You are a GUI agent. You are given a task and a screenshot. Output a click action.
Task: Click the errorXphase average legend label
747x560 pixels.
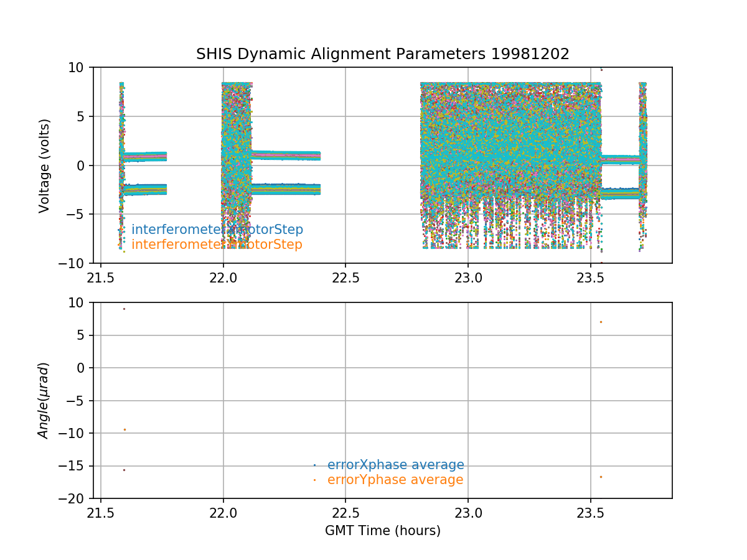coord(395,465)
